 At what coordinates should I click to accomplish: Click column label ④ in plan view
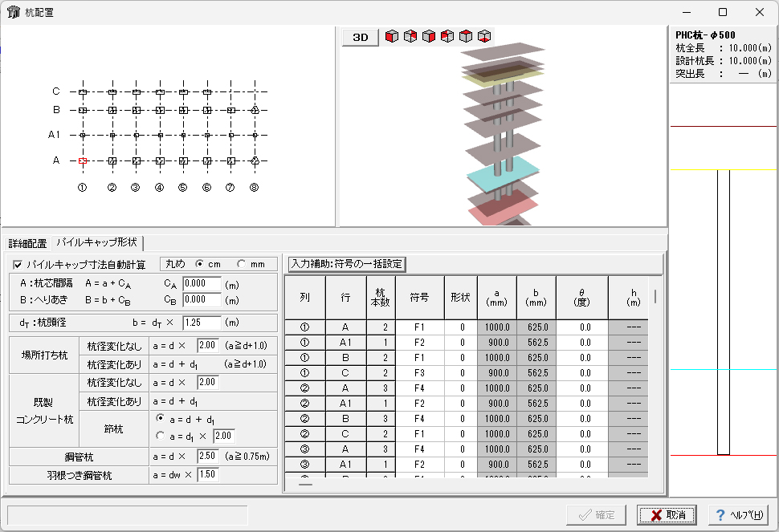[x=160, y=188]
